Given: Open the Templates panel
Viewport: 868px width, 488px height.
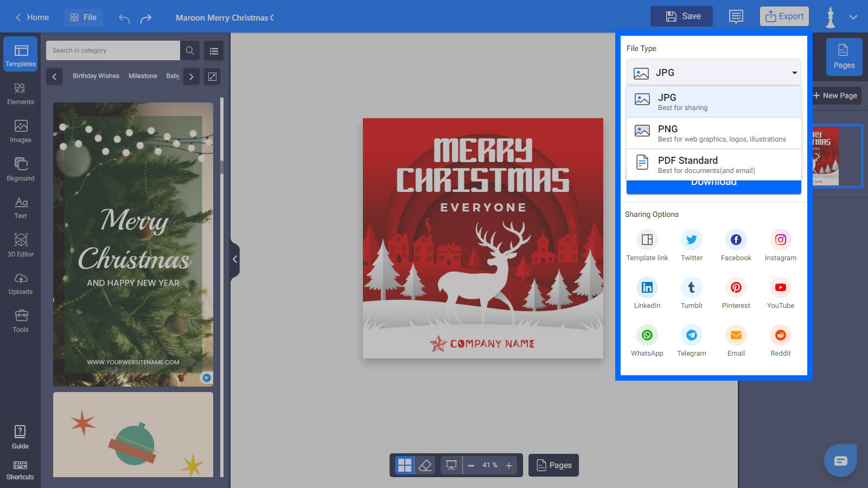Looking at the screenshot, I should pyautogui.click(x=20, y=54).
